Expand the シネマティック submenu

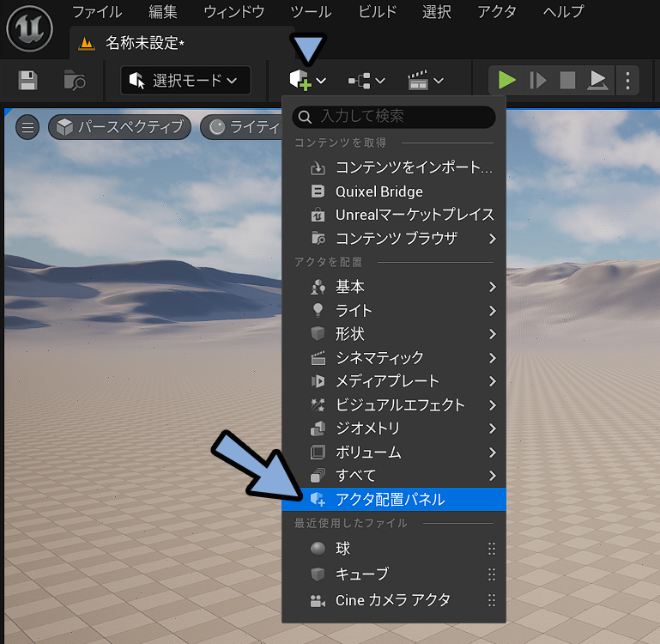coord(394,358)
